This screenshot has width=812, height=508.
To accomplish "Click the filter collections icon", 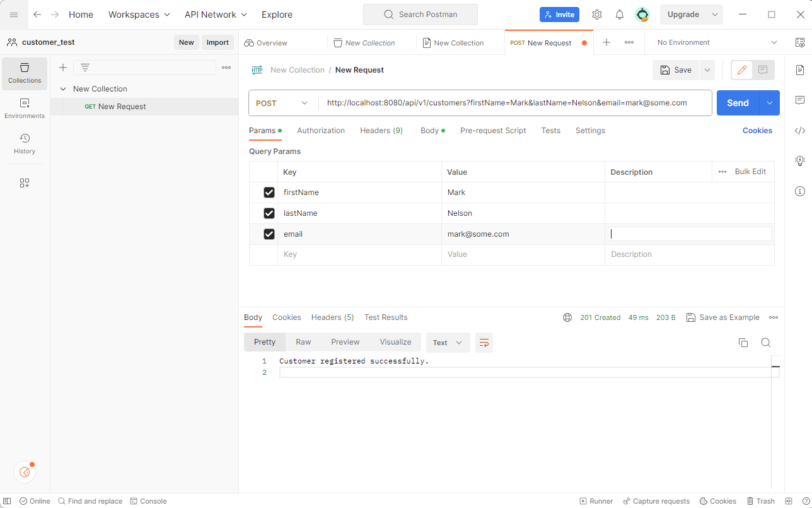I will tap(85, 68).
